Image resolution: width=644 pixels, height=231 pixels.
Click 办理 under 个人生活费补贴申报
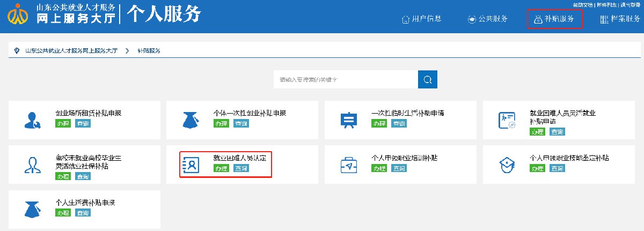click(x=63, y=213)
